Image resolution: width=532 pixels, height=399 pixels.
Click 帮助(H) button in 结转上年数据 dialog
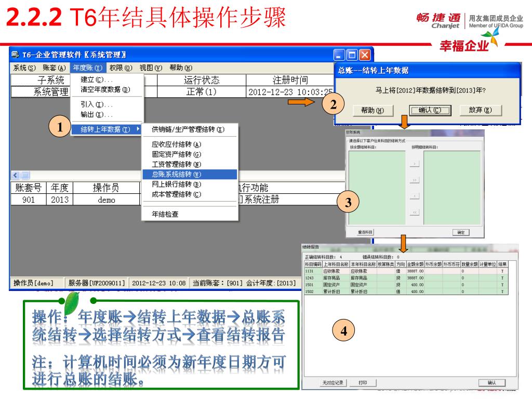373,110
